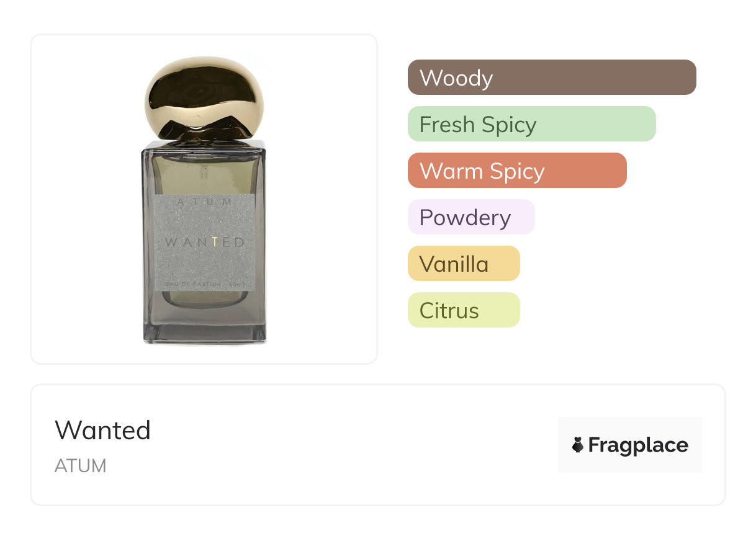Click the W of WANTED on the bottle label
The image size is (756, 536).
pos(171,242)
